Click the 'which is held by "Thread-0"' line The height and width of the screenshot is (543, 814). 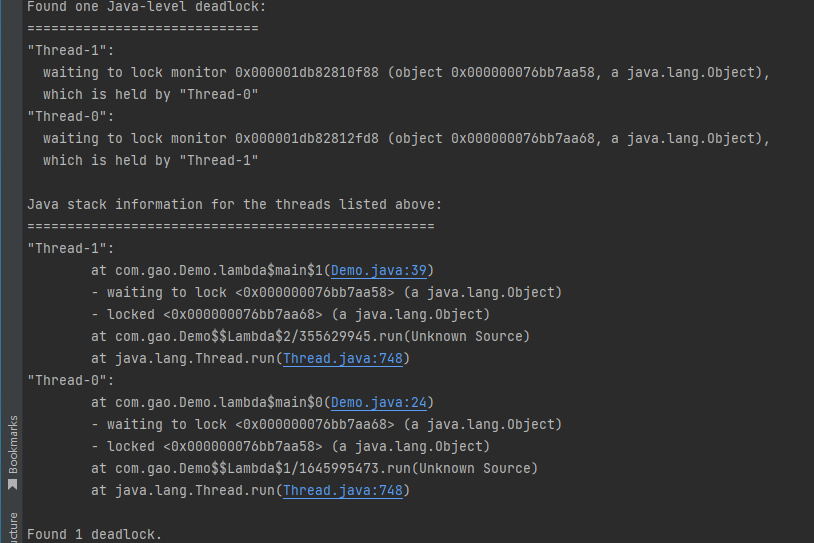coord(151,94)
